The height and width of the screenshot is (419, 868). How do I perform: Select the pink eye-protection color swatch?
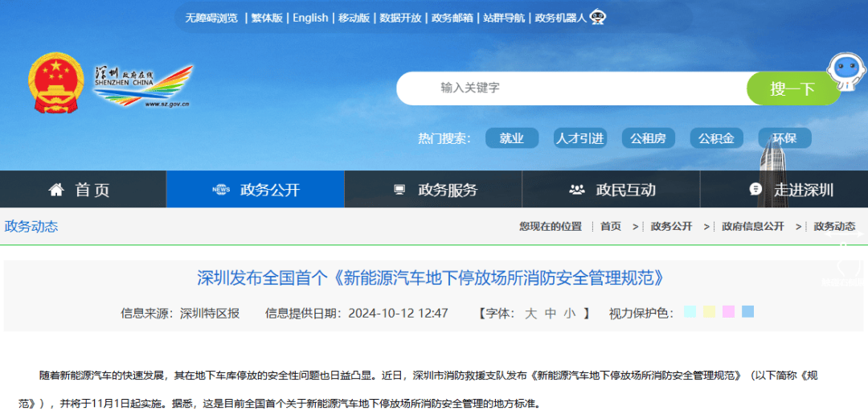tap(728, 312)
